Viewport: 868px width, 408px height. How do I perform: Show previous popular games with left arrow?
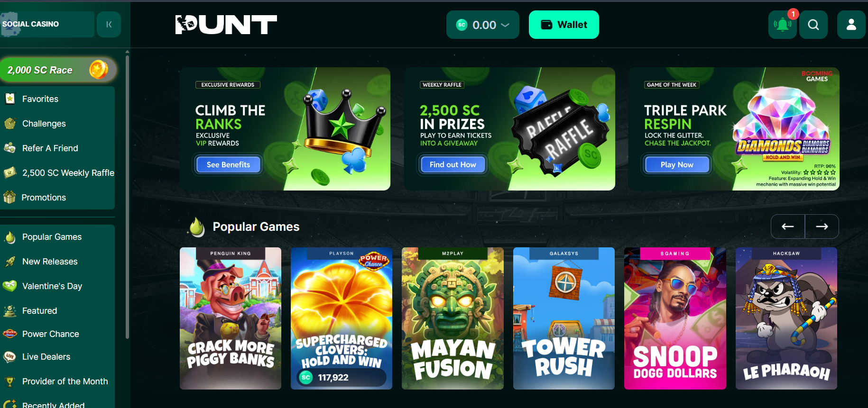coord(788,227)
